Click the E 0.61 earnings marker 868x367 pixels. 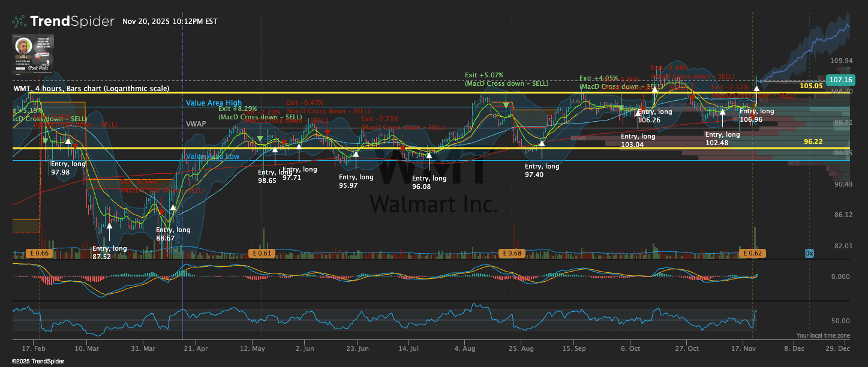262,254
